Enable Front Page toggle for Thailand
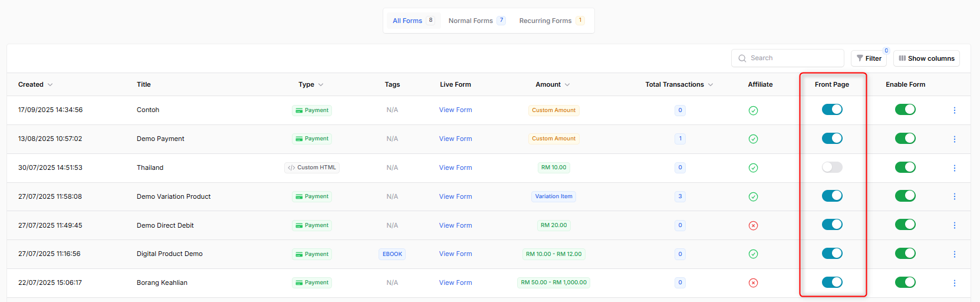The width and height of the screenshot is (980, 302). click(832, 168)
